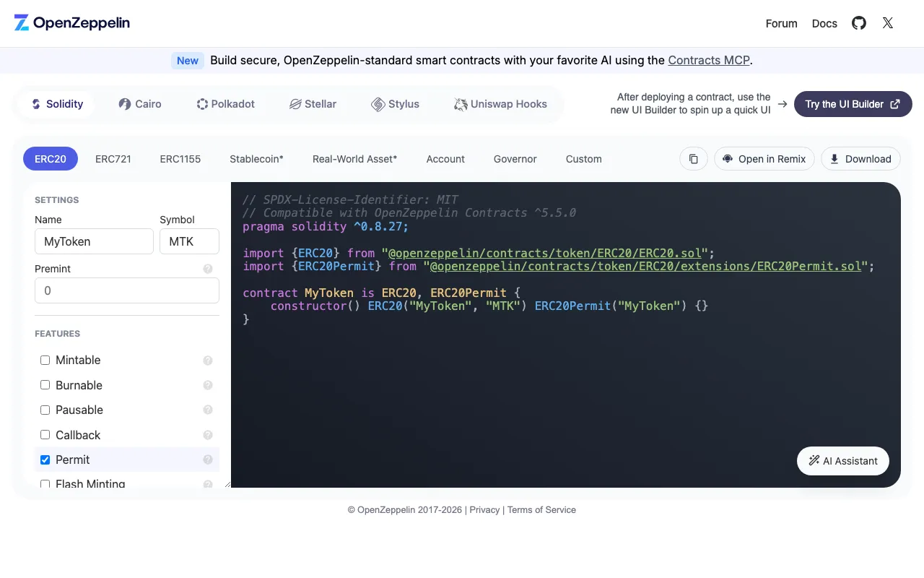Open the Contracts MCP link

point(709,61)
